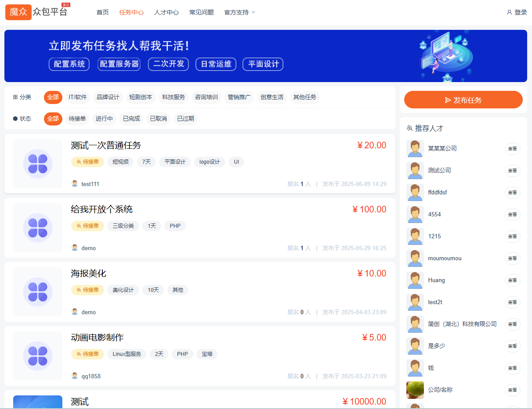
Task: Click the orange 发布任务 button
Action: pos(463,100)
